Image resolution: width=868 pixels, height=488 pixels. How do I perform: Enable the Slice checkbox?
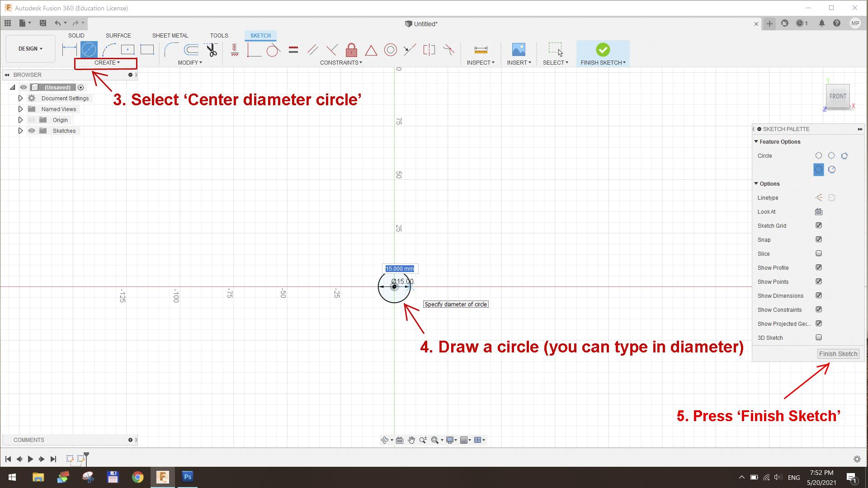pos(818,253)
